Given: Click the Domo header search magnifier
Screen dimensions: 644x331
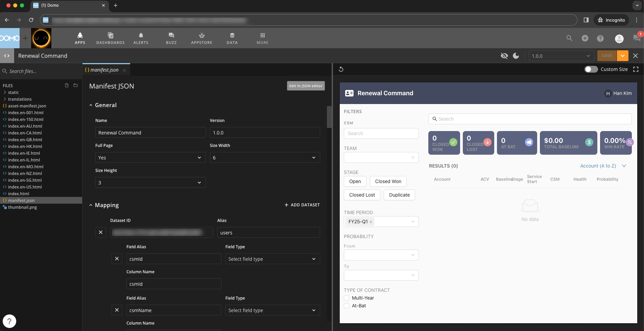Looking at the screenshot, I should (569, 38).
